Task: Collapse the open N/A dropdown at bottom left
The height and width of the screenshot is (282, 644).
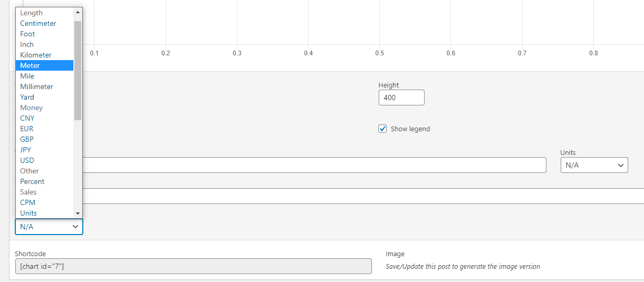Action: pyautogui.click(x=49, y=227)
